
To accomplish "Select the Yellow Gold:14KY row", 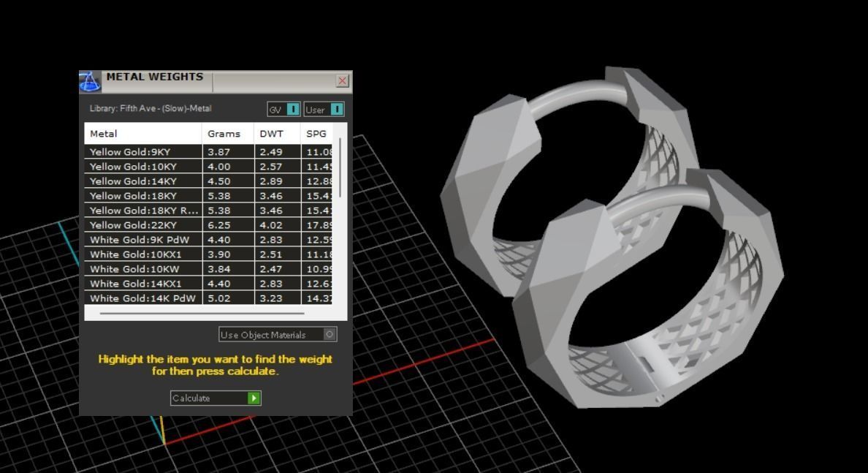I will [208, 181].
